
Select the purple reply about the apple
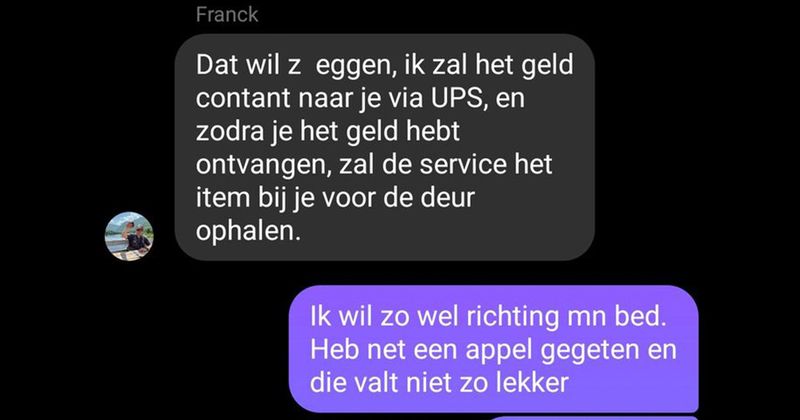click(x=493, y=349)
